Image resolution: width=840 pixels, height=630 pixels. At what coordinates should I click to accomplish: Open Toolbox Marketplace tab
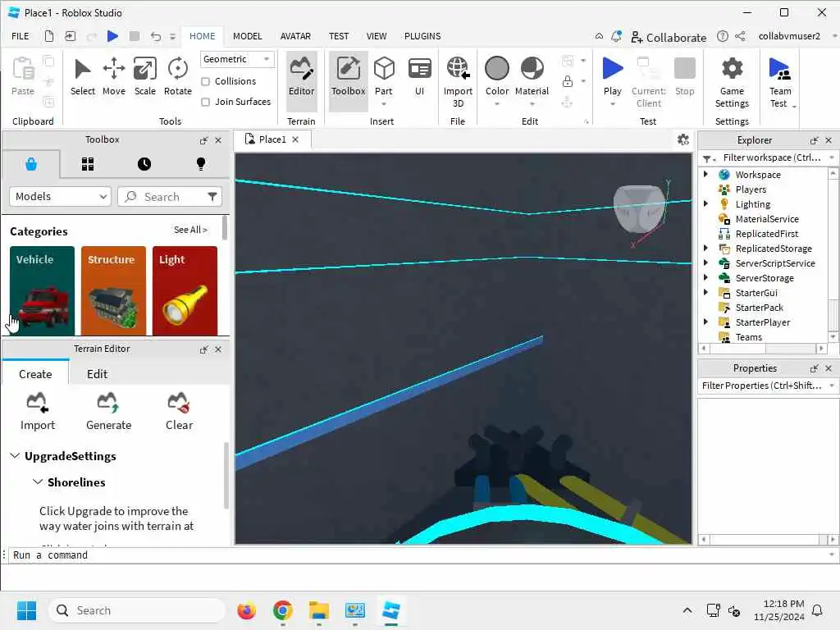(x=31, y=164)
